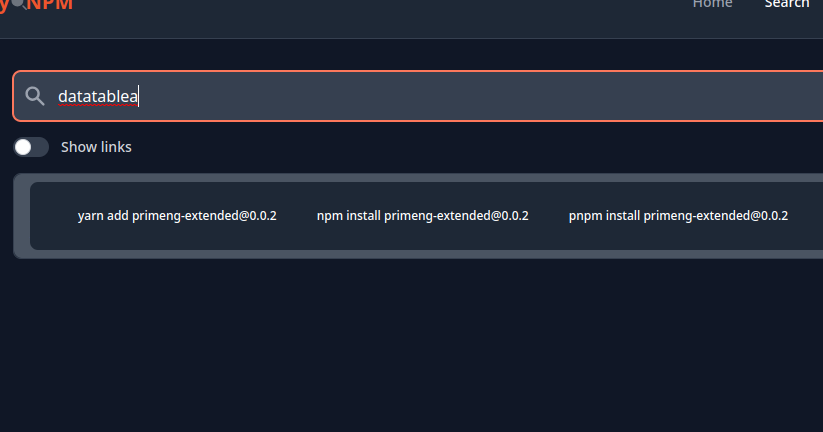Copy the yarn add primeng-extended command
Screen dimensions: 823x432
[177, 215]
